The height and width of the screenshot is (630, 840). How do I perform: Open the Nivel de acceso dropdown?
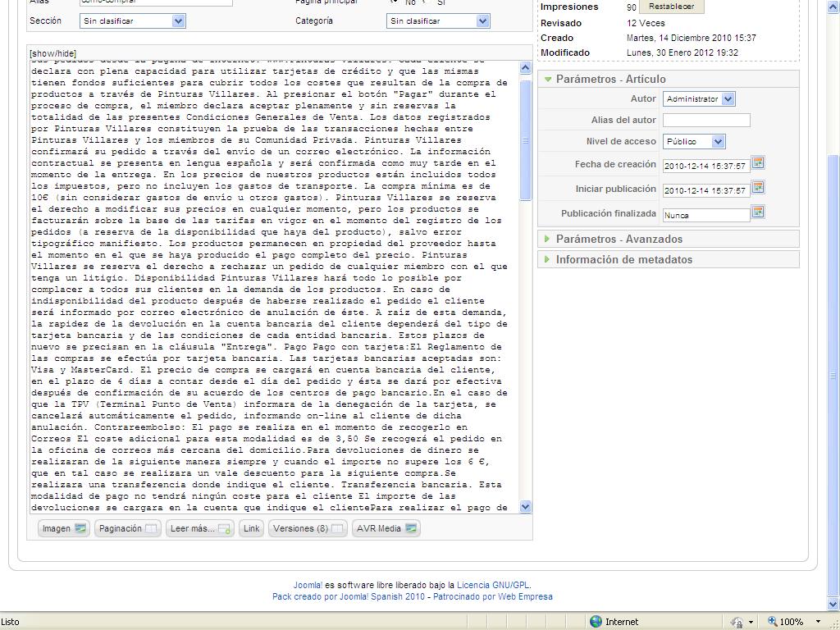[694, 141]
